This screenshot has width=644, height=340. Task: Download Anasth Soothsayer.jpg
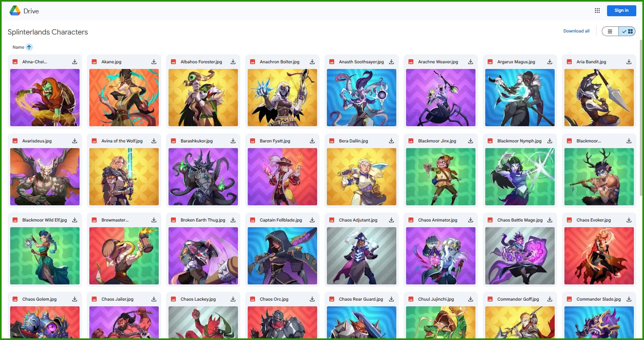click(391, 62)
